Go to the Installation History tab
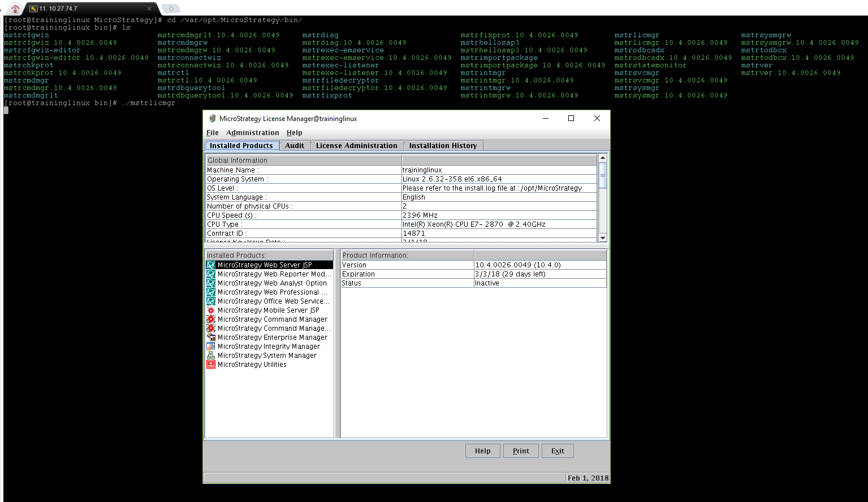 pos(443,146)
